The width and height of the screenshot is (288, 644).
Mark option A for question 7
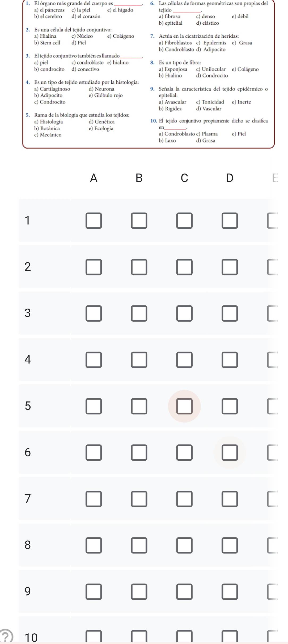(x=94, y=499)
